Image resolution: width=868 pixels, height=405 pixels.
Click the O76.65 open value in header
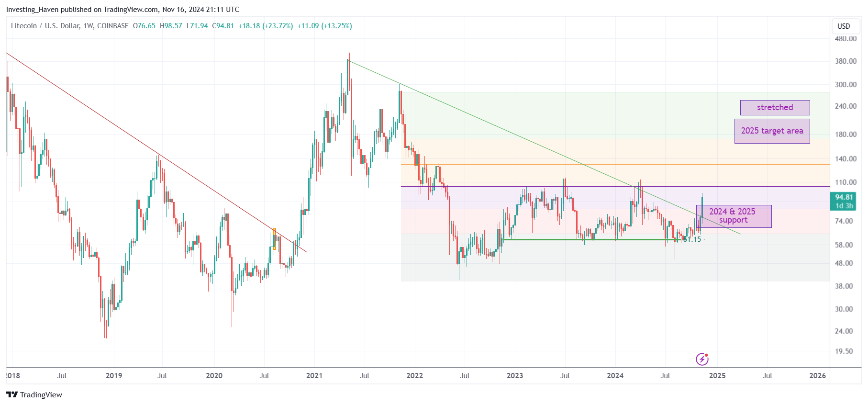(144, 26)
